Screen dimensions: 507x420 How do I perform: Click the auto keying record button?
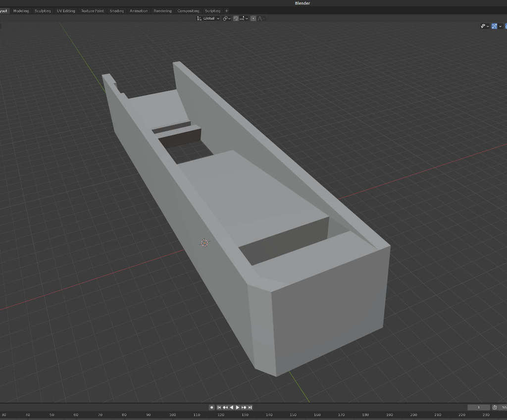[212, 407]
